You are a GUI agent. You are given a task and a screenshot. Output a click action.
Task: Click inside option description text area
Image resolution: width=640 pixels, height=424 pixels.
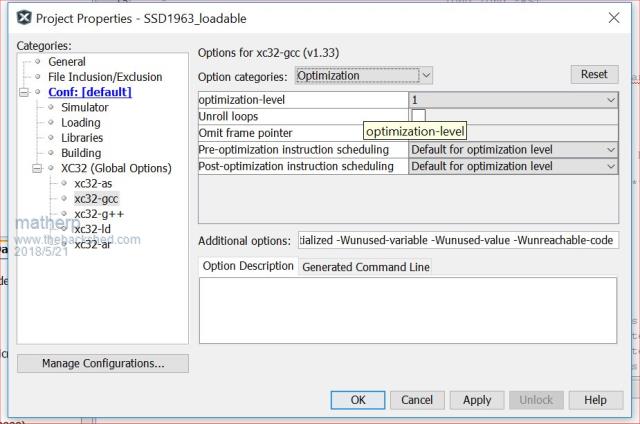(x=408, y=311)
